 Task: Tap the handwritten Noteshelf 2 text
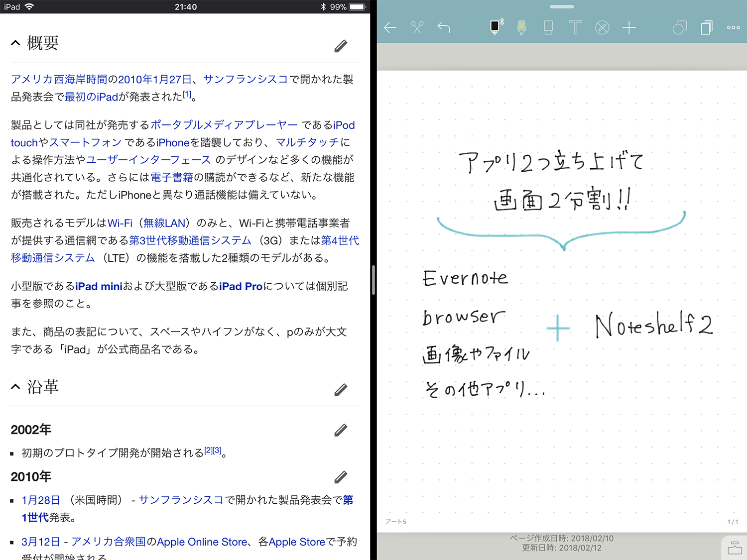(x=654, y=325)
